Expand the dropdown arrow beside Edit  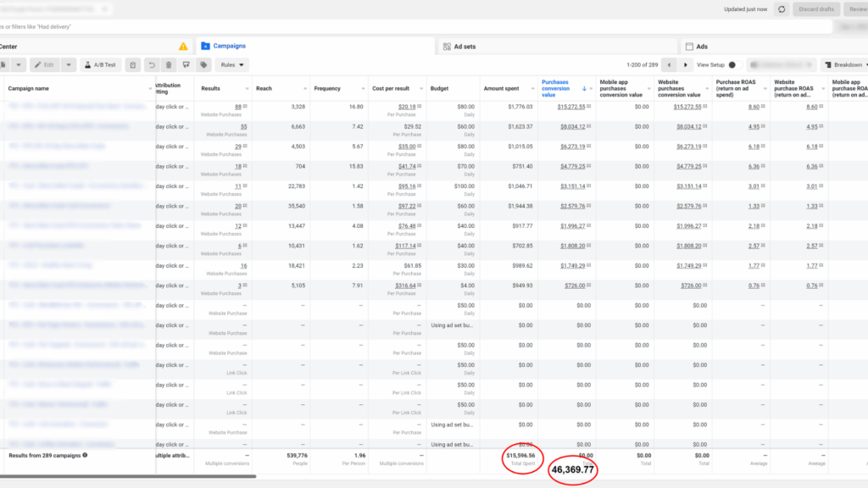(69, 64)
